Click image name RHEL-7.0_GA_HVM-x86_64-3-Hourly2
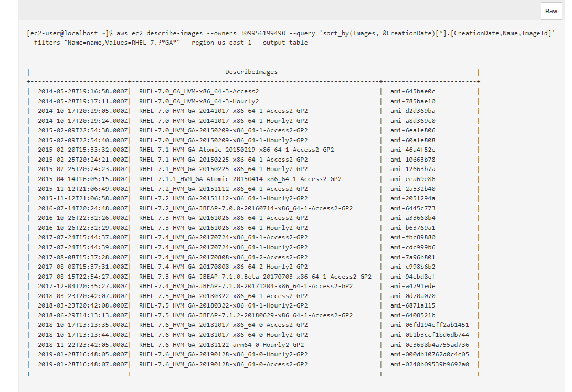 click(199, 101)
